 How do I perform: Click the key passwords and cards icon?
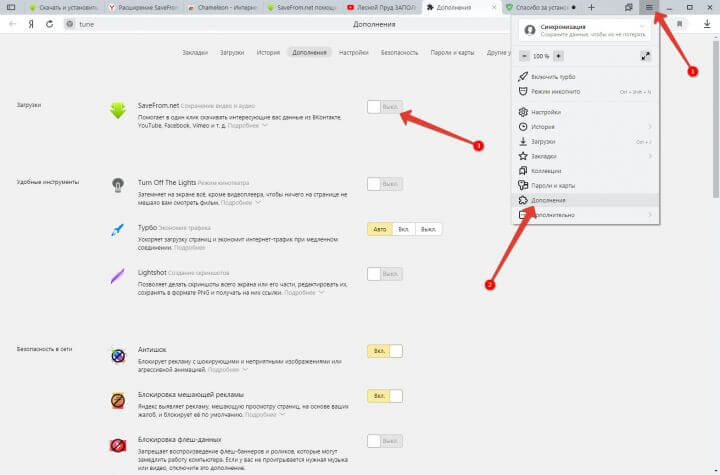tap(523, 185)
